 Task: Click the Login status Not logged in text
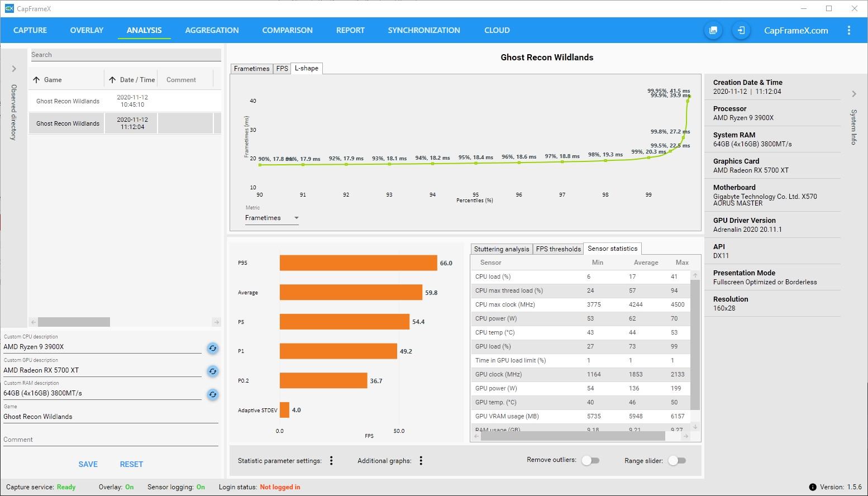click(x=280, y=487)
